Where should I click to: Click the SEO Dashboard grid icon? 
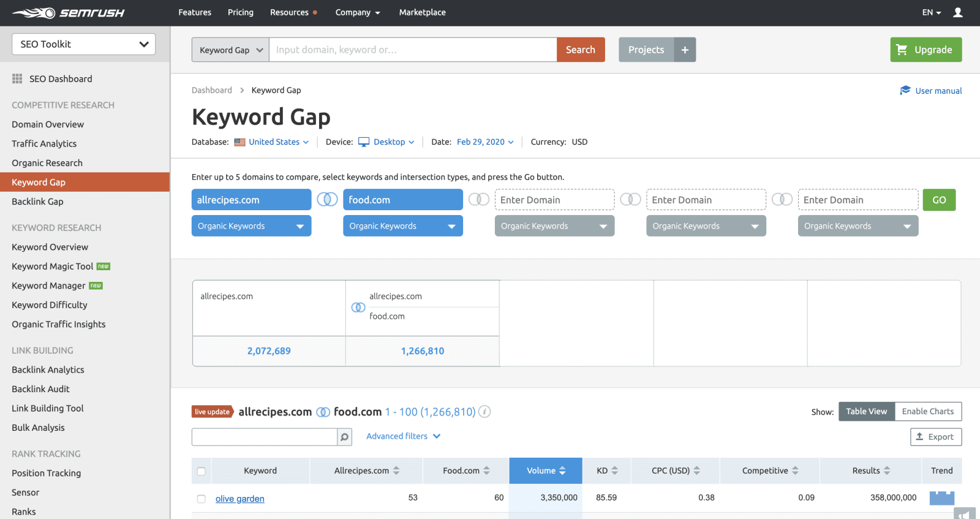pyautogui.click(x=17, y=78)
